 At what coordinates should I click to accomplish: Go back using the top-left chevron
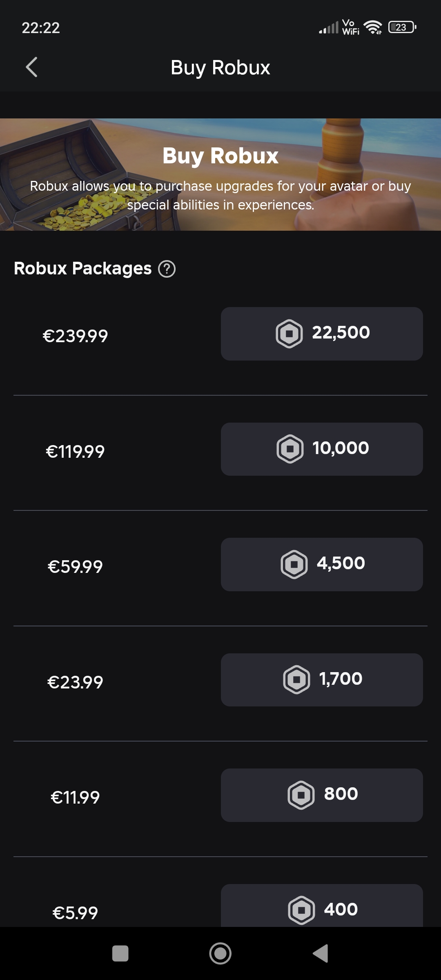pos(32,67)
